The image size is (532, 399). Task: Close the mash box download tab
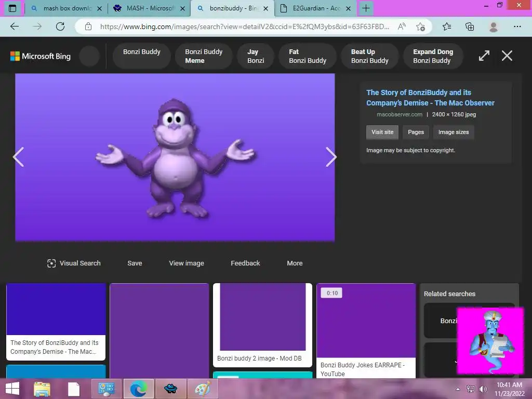pos(99,9)
